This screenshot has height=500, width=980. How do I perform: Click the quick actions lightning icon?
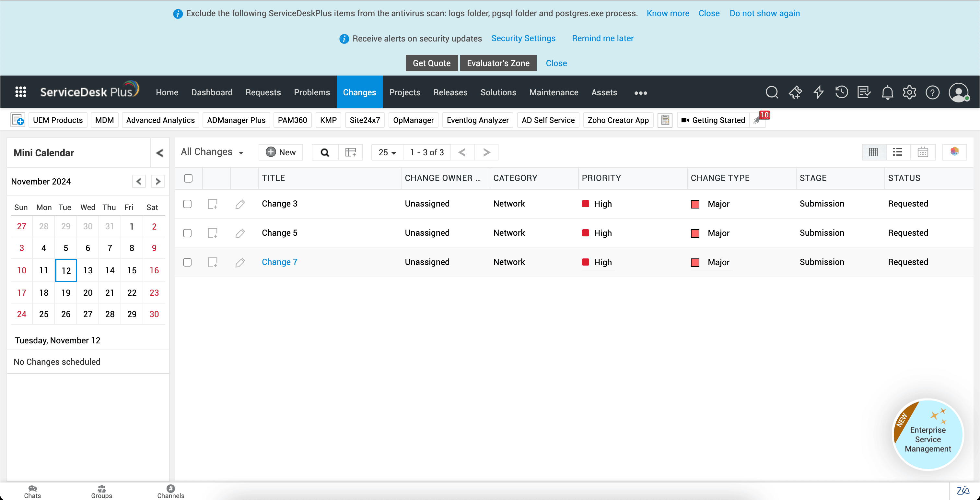(x=818, y=92)
